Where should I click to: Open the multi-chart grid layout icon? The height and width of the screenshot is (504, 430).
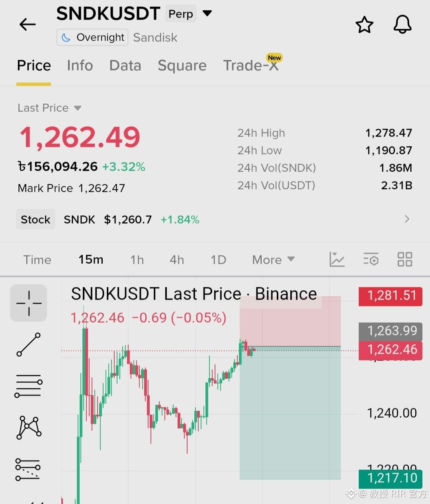[x=405, y=259]
